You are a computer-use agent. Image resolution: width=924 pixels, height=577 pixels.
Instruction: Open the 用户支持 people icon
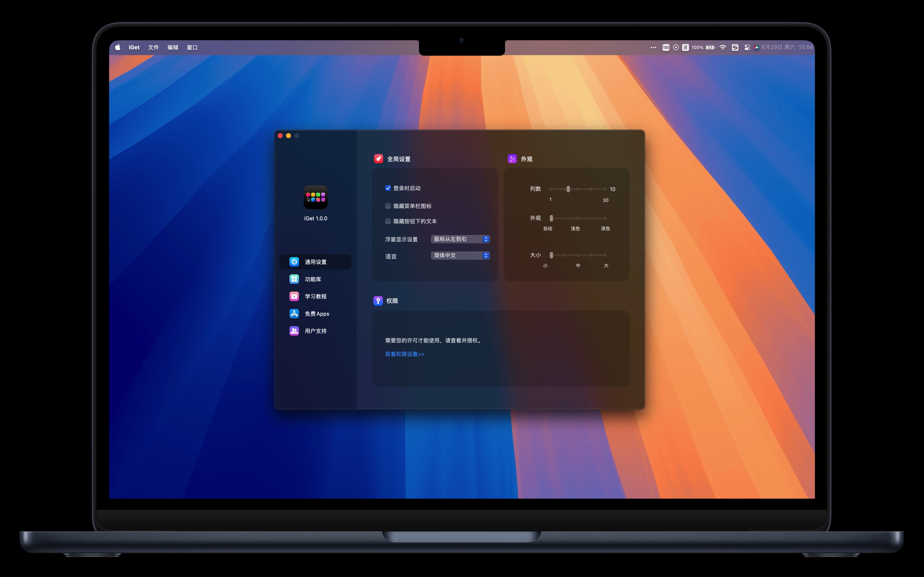pos(294,331)
